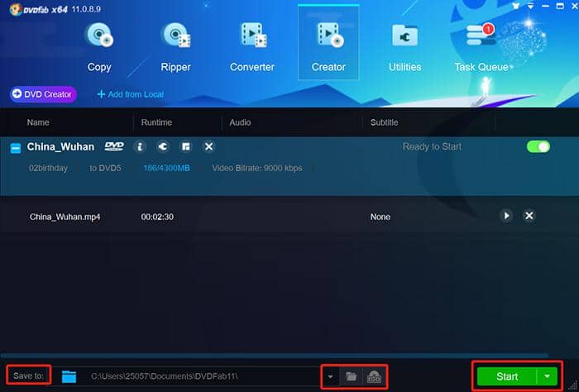
Task: Choose ISO image output icon
Action: tap(374, 377)
